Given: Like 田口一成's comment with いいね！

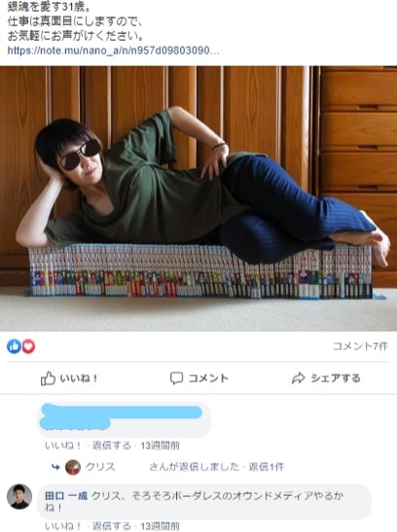Looking at the screenshot, I should [63, 526].
